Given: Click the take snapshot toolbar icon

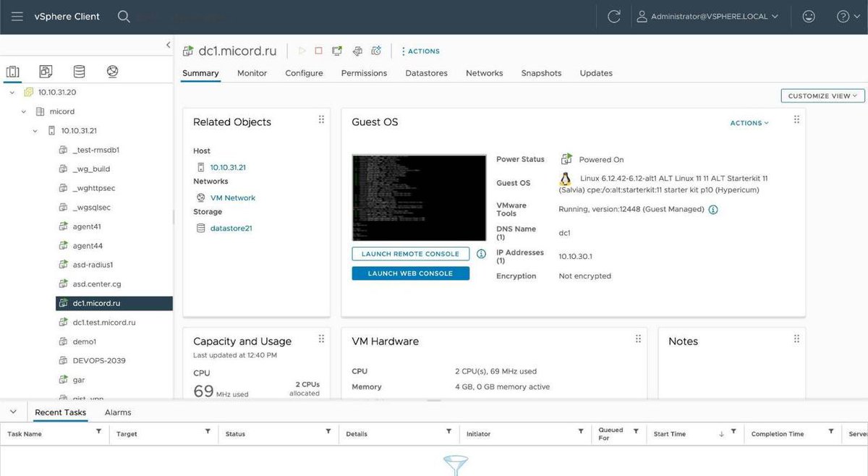Looking at the screenshot, I should click(376, 51).
